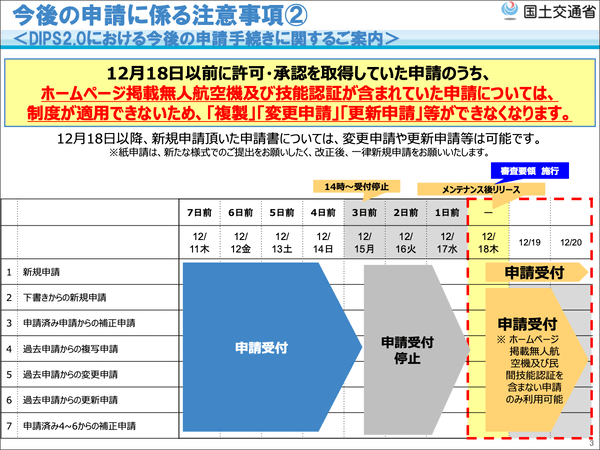
Task: Click the 12/14日 date cell
Action: pos(323,243)
